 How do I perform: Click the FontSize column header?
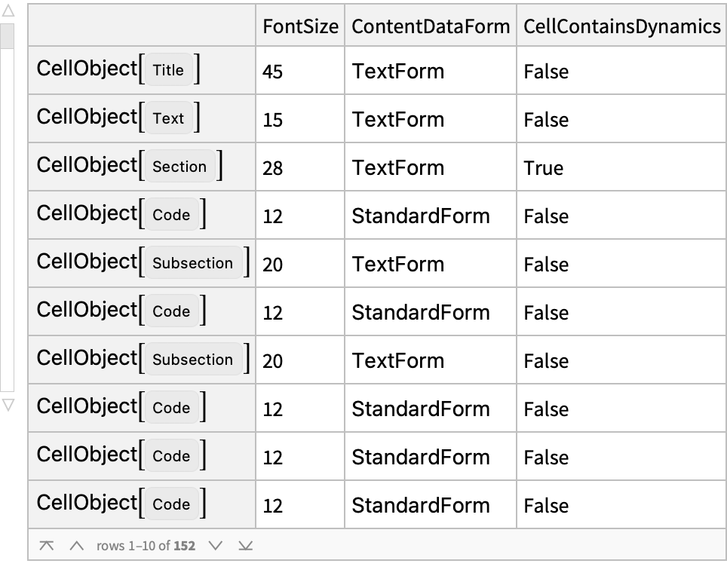(x=300, y=26)
